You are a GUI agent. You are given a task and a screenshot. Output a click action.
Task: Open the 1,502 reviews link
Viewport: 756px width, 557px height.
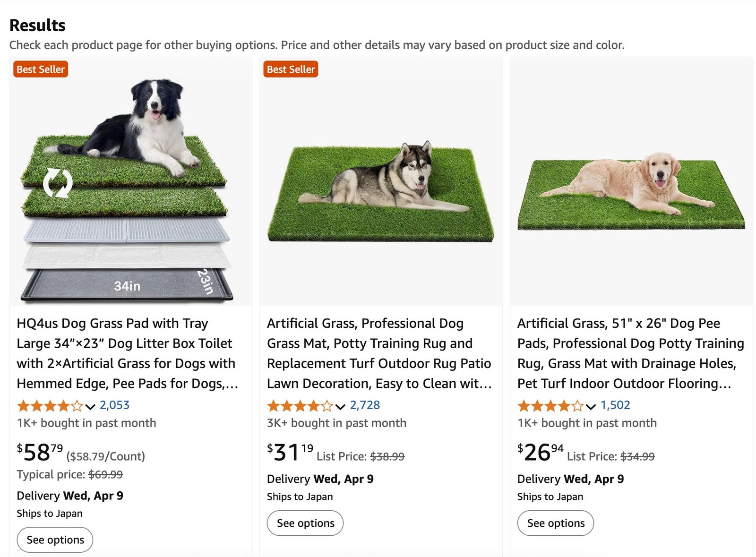point(615,405)
